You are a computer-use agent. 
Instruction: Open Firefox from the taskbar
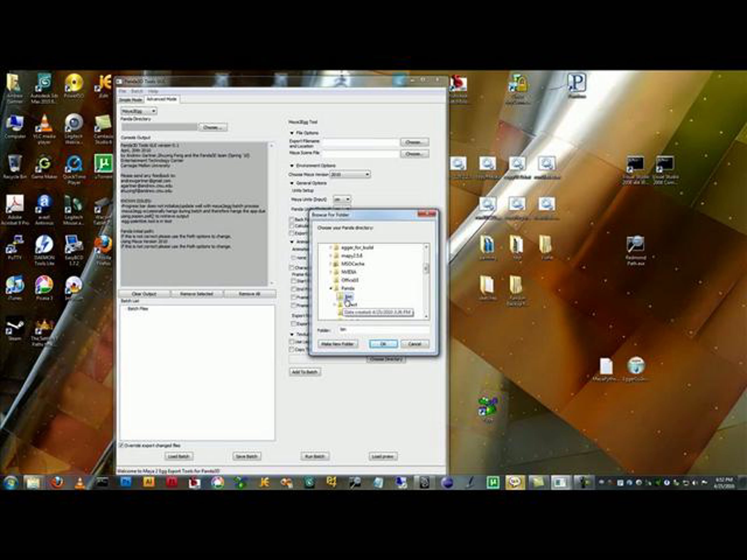pyautogui.click(x=57, y=483)
